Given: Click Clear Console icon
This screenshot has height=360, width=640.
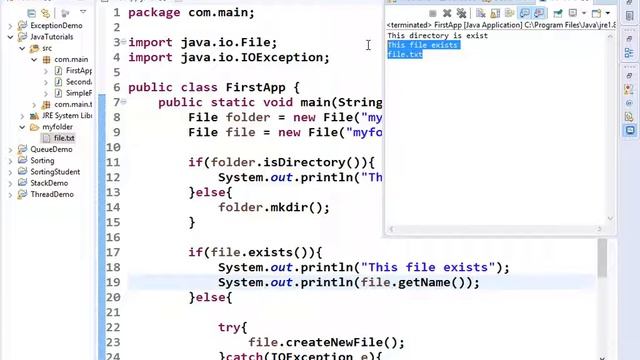Looking at the screenshot, I should pos(481,13).
